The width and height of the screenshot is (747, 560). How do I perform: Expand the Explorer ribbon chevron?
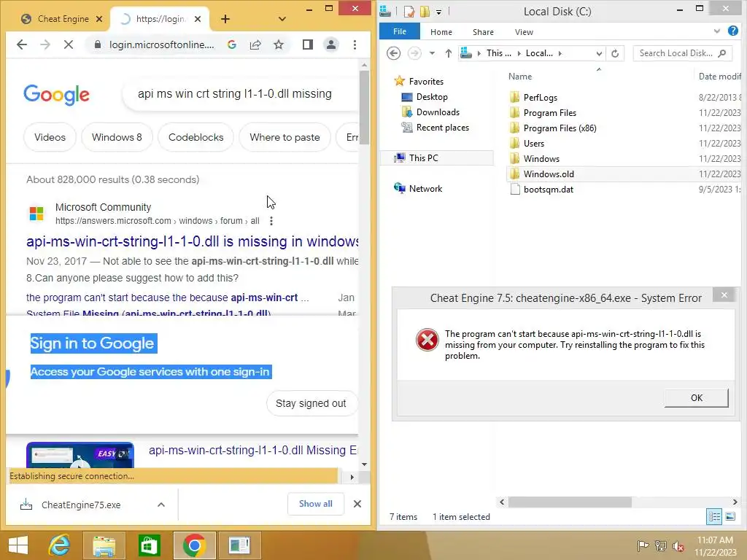(x=717, y=31)
